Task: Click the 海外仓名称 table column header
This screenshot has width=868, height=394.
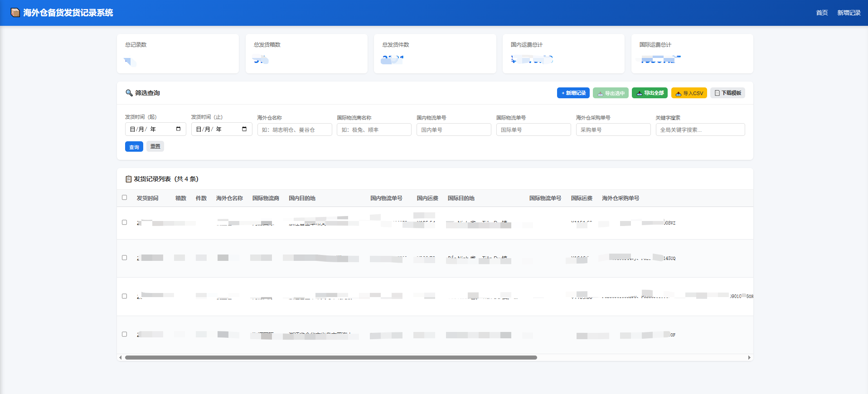Action: (229, 198)
